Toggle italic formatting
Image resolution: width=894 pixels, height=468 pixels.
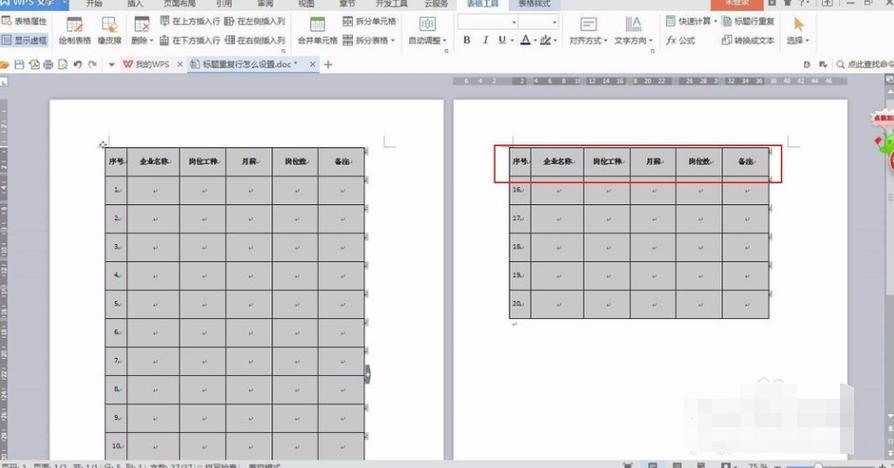point(485,40)
